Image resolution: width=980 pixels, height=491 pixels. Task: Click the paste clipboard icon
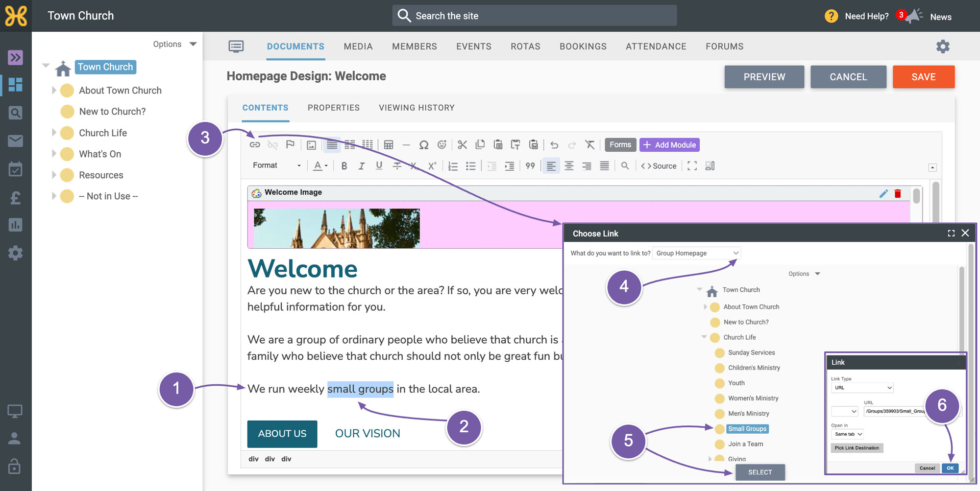pyautogui.click(x=498, y=145)
